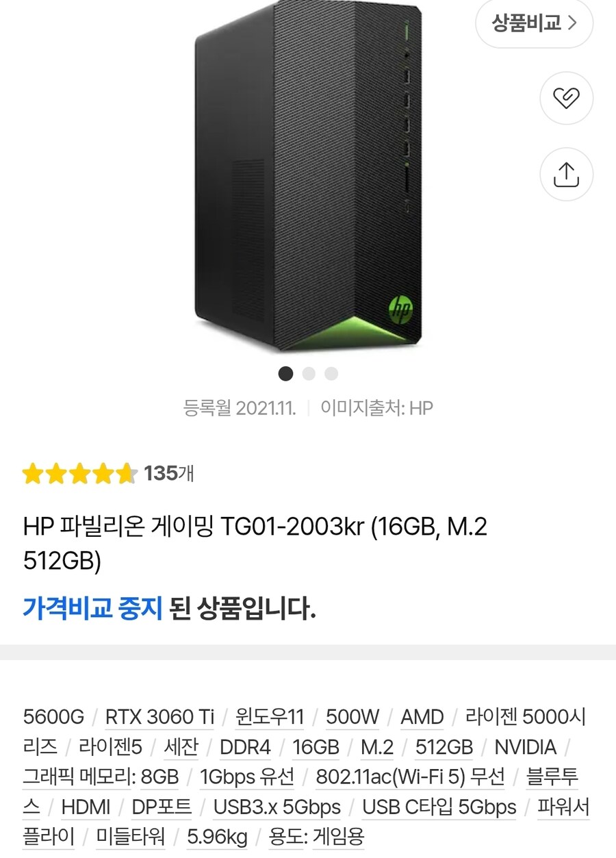This screenshot has width=616, height=858.
Task: Tap the 500W spec tag
Action: point(352,717)
